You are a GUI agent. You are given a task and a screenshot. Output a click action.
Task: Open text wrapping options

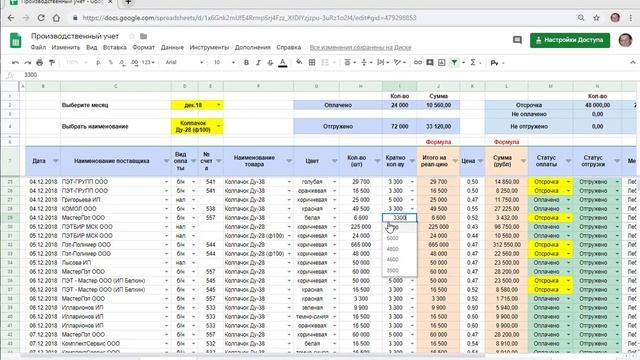(x=382, y=62)
